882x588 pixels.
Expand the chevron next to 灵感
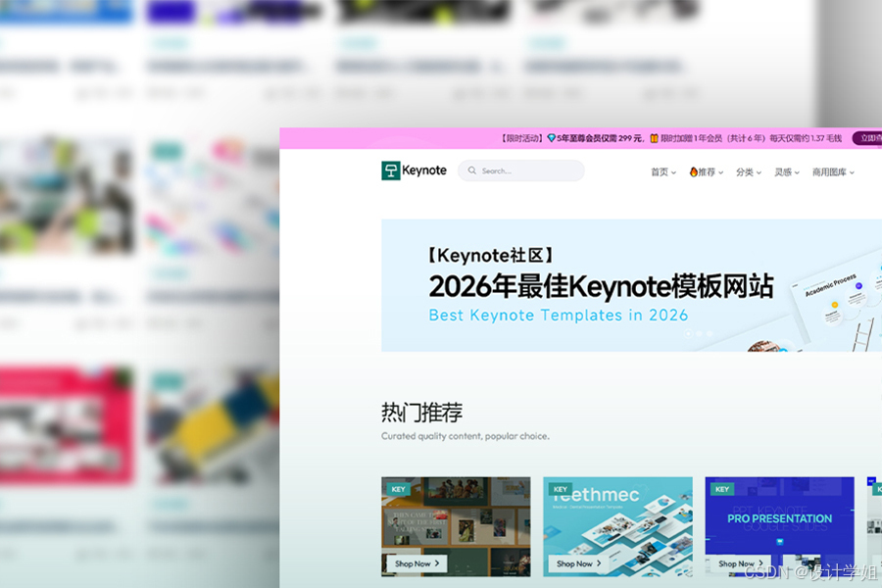coord(797,172)
